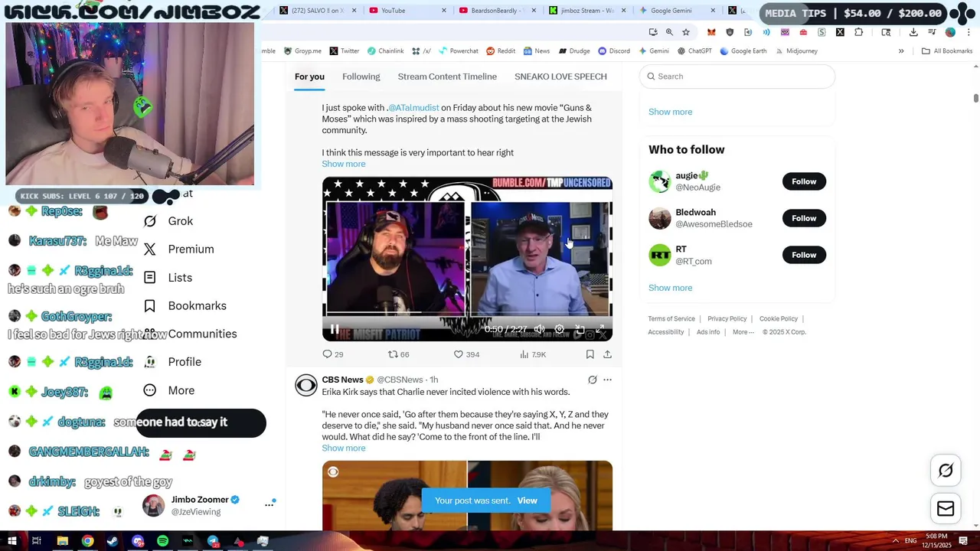The width and height of the screenshot is (980, 551).
Task: Show more above Who to follow
Action: click(670, 112)
